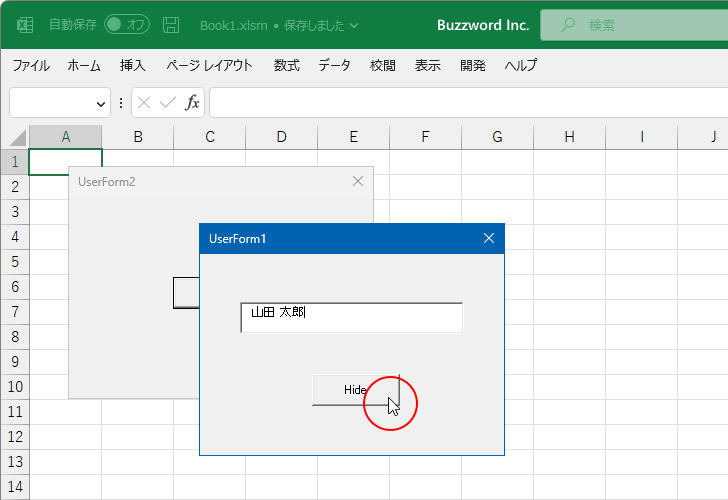The width and height of the screenshot is (728, 500).
Task: Click the text box containing 山田 太郎
Action: pyautogui.click(x=351, y=318)
